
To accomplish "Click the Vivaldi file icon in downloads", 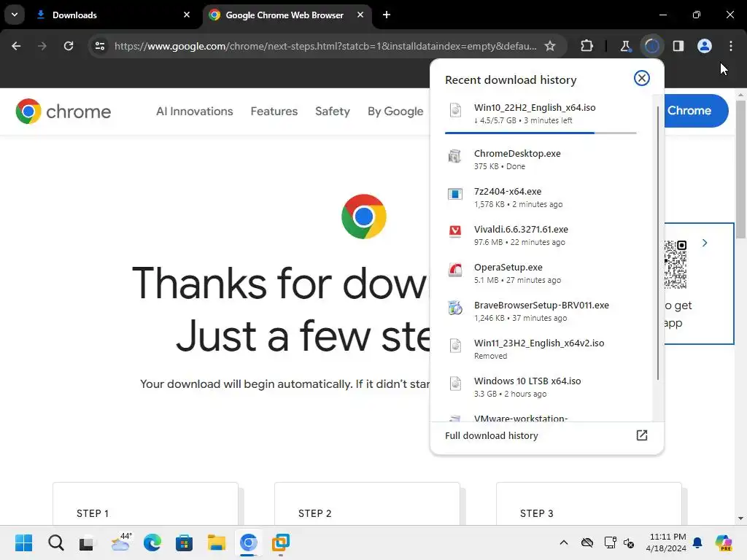I will click(455, 231).
